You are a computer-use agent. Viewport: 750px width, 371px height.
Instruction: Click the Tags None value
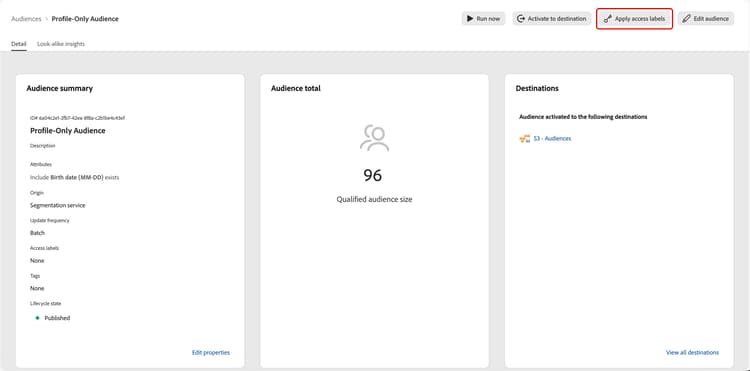point(37,288)
